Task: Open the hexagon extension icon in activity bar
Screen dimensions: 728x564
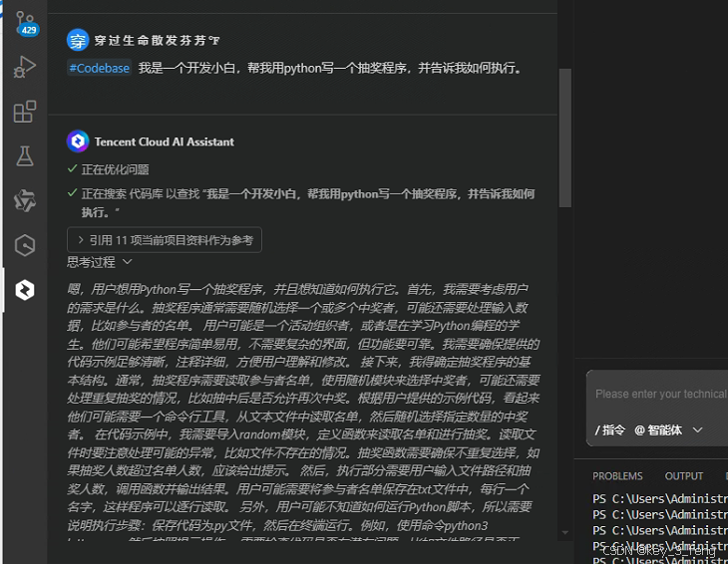Action: point(25,245)
